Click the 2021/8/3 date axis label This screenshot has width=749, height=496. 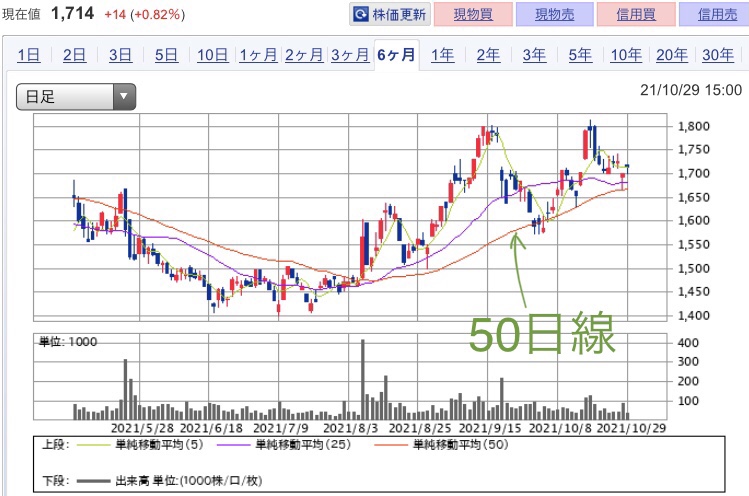point(350,428)
